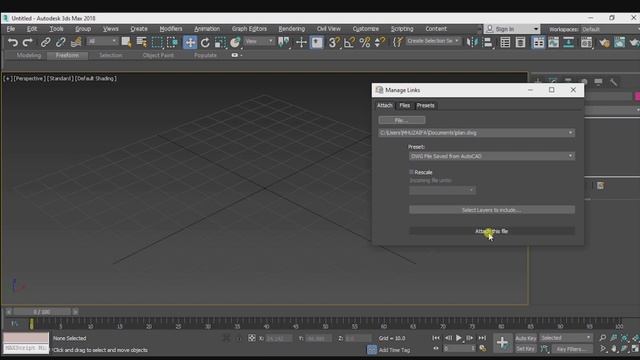Activate the Select and Rotate tool
The image size is (640, 360).
(205, 42)
